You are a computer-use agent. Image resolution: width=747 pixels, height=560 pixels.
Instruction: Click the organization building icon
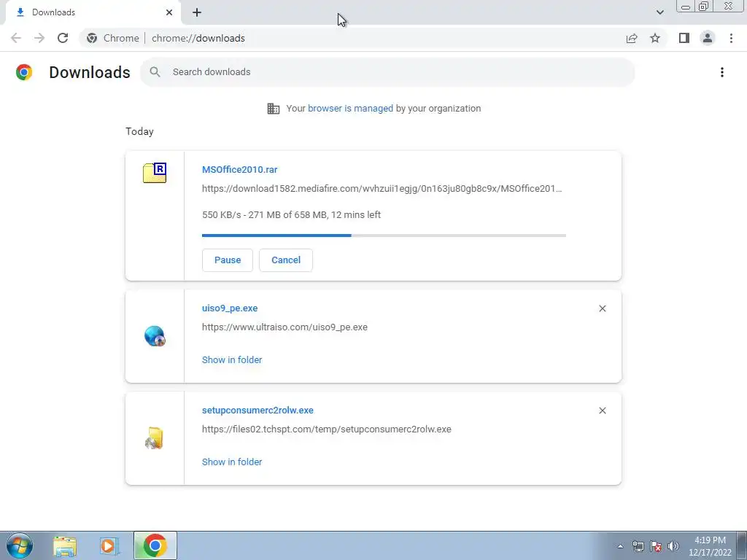(x=274, y=109)
